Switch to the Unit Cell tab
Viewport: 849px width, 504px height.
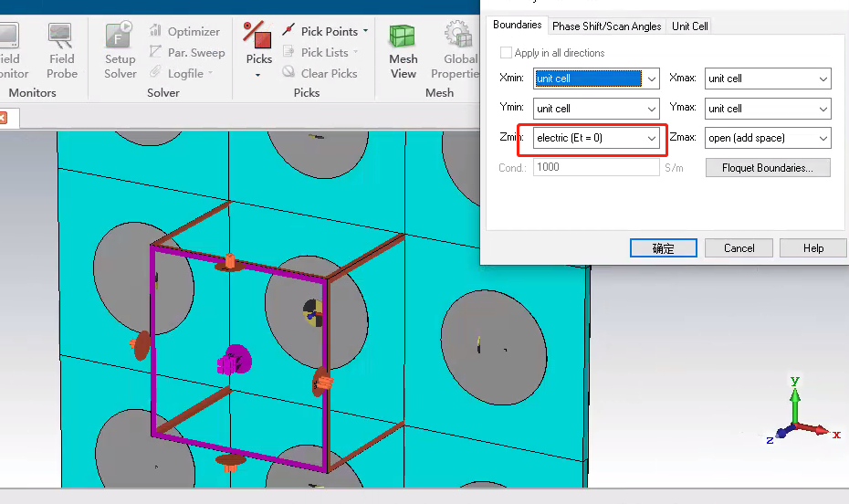click(x=689, y=26)
